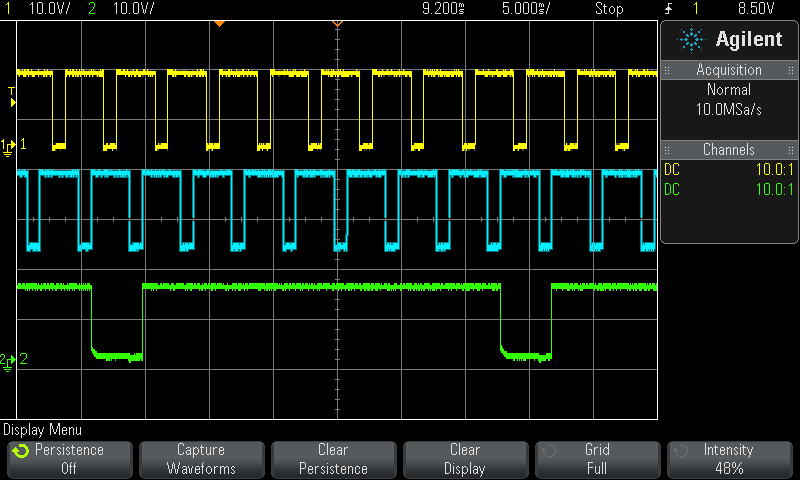Click the rising edge trigger slope icon
Screen dimensions: 800x480
668,9
